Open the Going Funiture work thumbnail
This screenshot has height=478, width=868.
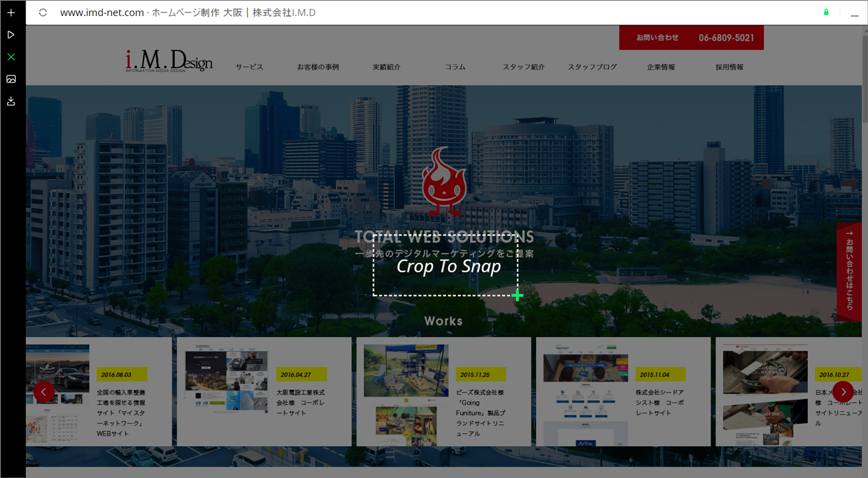tap(406, 395)
